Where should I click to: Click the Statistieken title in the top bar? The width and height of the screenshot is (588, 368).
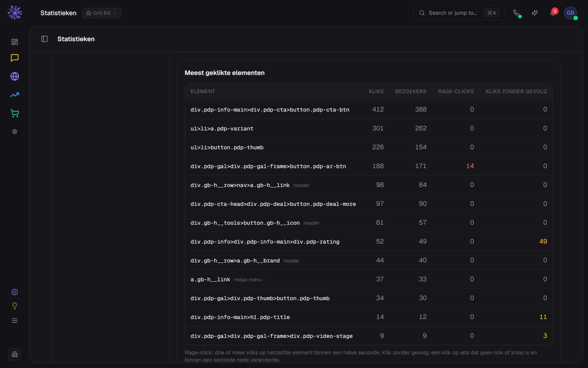click(x=58, y=13)
